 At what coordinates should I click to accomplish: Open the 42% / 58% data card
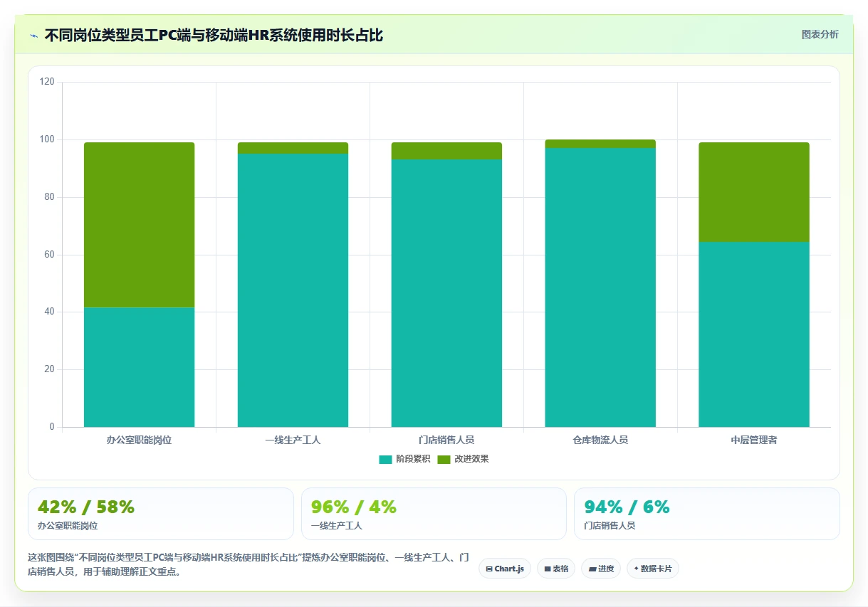pos(161,514)
